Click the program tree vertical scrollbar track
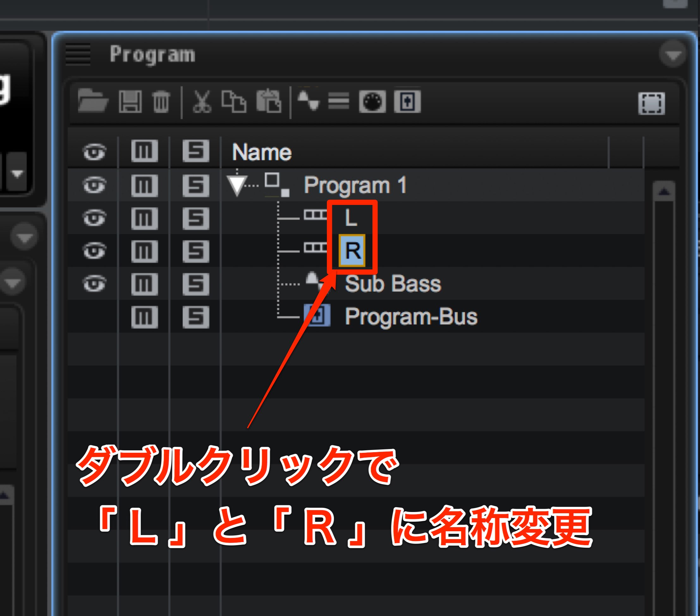This screenshot has height=616, width=700. tap(664, 408)
